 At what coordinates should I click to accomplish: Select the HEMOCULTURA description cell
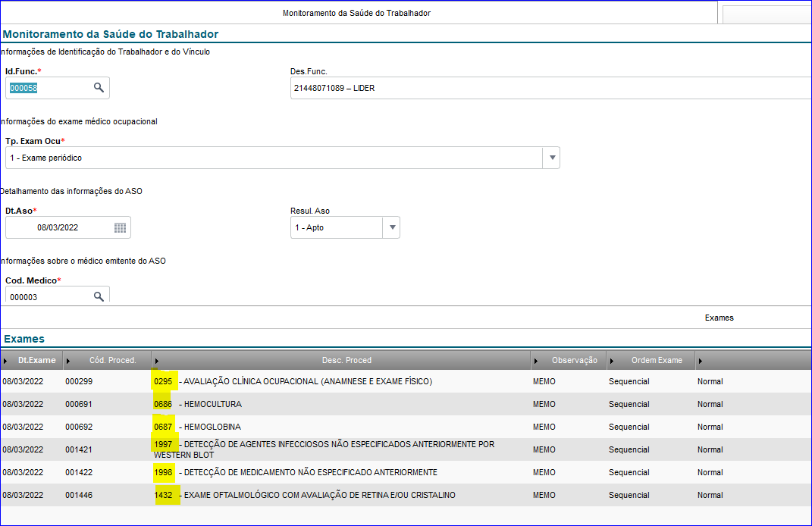coord(198,404)
